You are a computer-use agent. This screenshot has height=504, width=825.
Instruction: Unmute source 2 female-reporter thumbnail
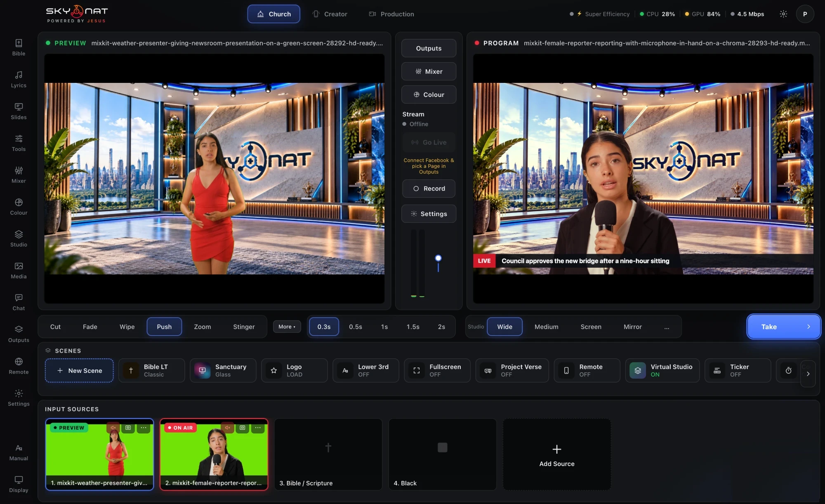227,428
